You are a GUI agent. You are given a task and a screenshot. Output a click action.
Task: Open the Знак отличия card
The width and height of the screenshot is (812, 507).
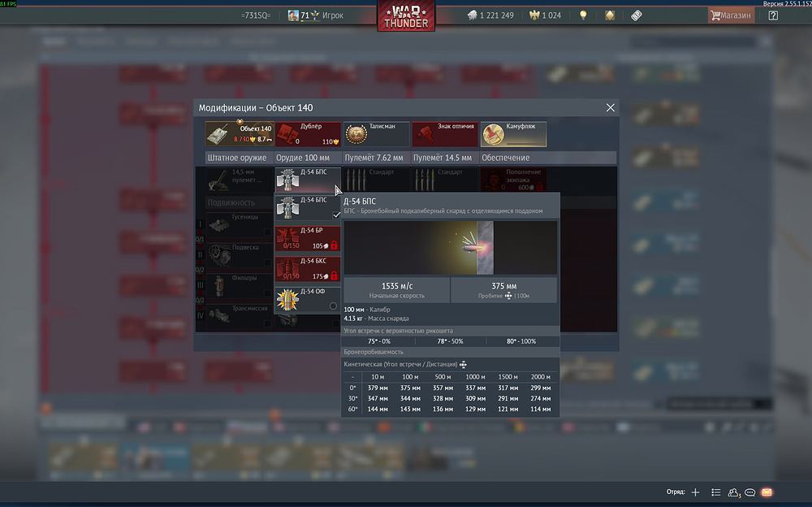coord(445,134)
